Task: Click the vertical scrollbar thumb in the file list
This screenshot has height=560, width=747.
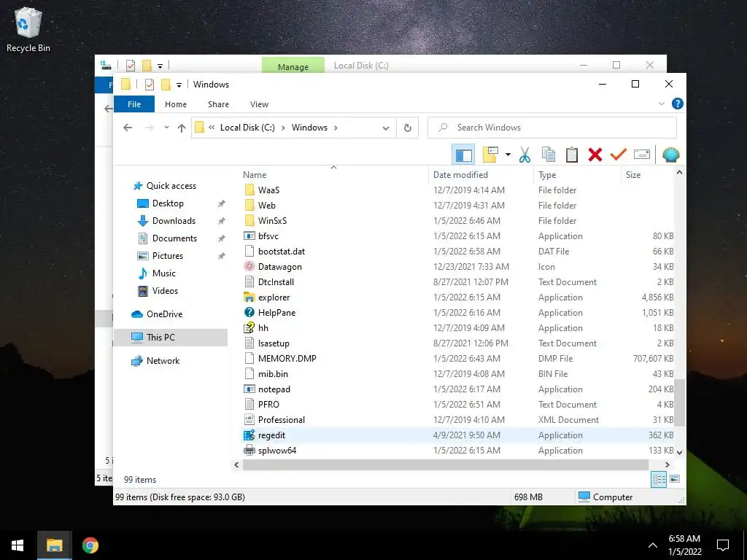Action: 679,402
